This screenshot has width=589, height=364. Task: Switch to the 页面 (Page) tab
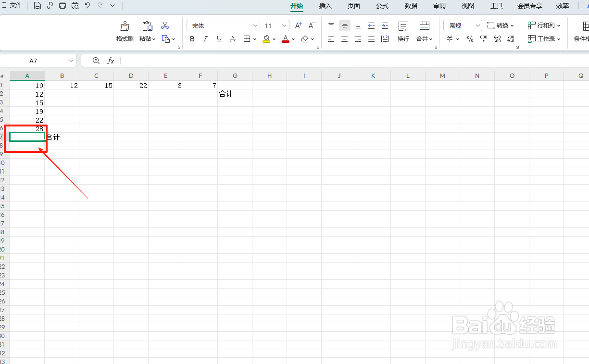point(354,6)
